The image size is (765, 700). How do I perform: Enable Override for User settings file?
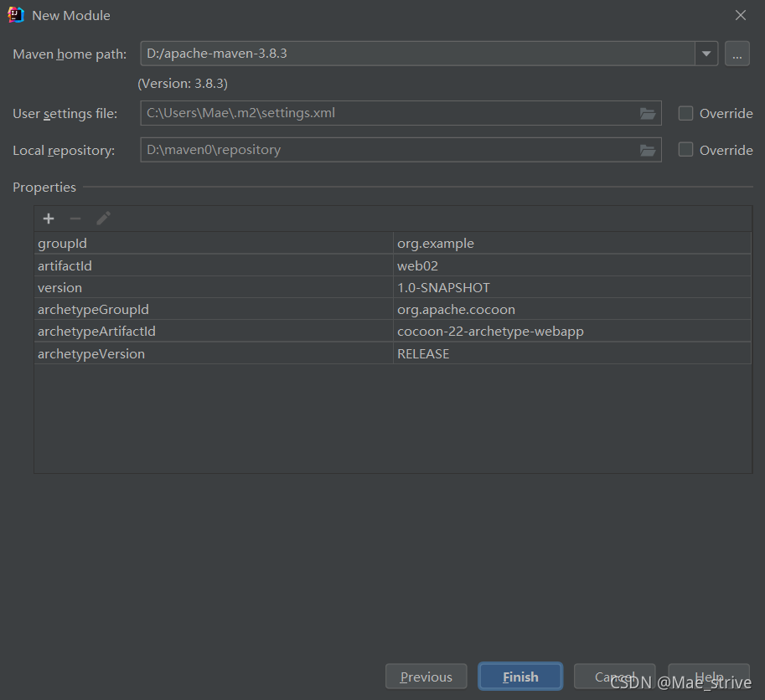coord(685,113)
